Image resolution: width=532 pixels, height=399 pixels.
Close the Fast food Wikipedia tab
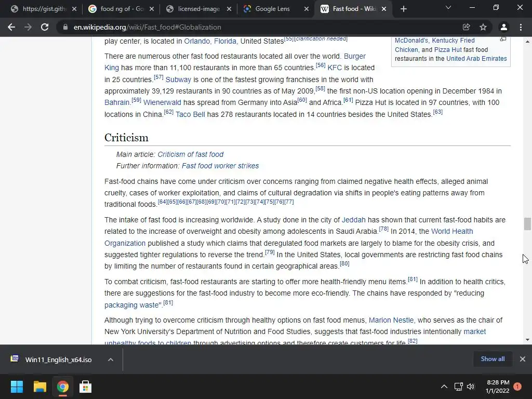pyautogui.click(x=384, y=9)
